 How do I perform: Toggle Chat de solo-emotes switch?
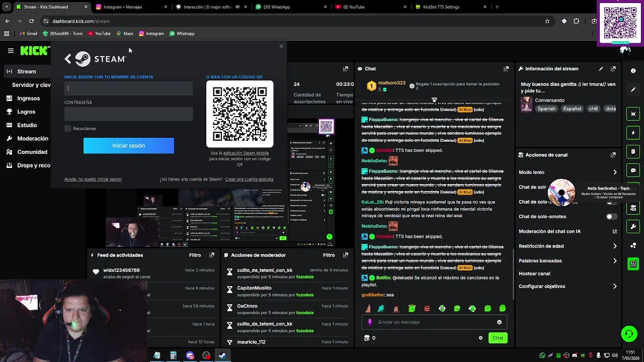(611, 217)
